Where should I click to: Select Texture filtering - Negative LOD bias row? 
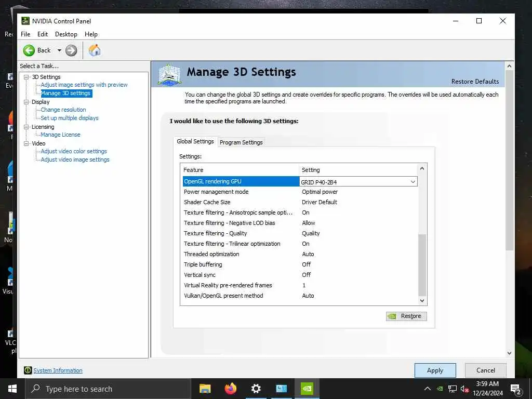click(x=300, y=223)
